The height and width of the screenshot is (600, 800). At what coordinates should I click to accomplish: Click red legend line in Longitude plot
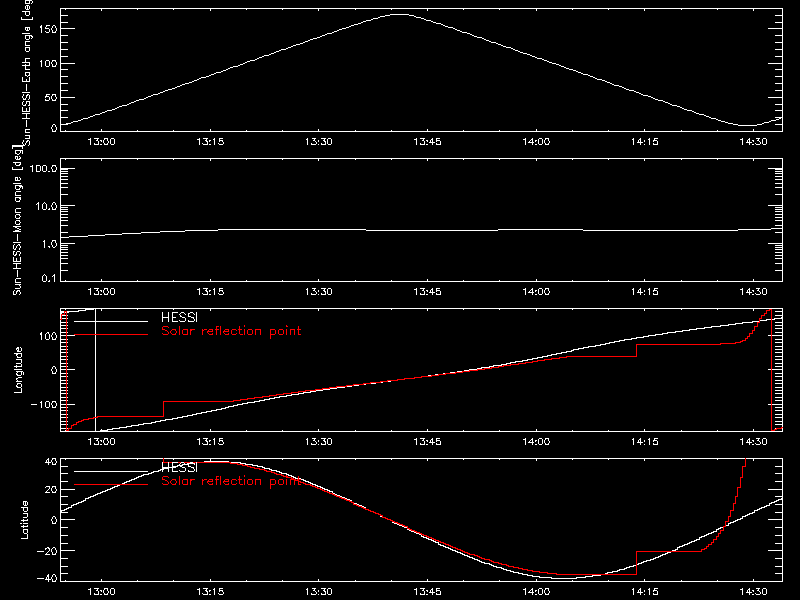(x=111, y=335)
